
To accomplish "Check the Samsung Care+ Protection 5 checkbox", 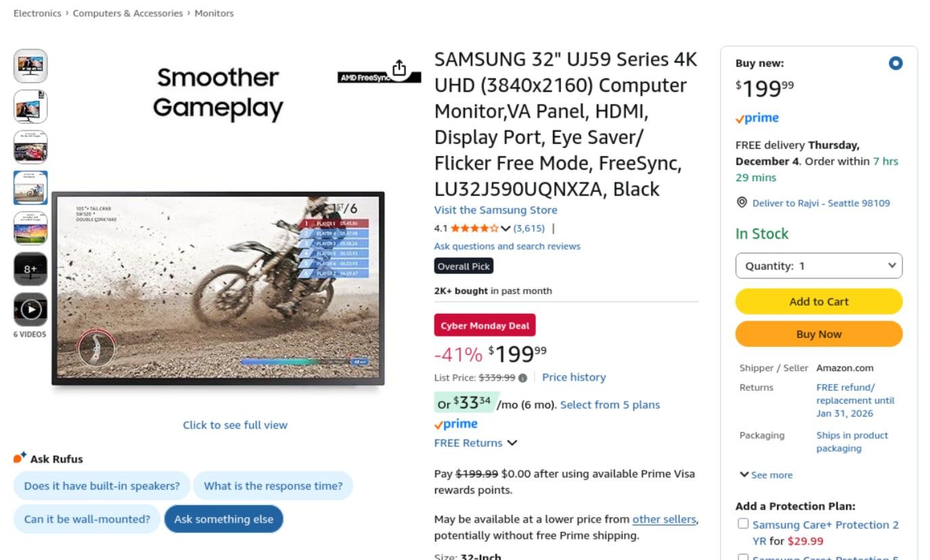I will [743, 557].
